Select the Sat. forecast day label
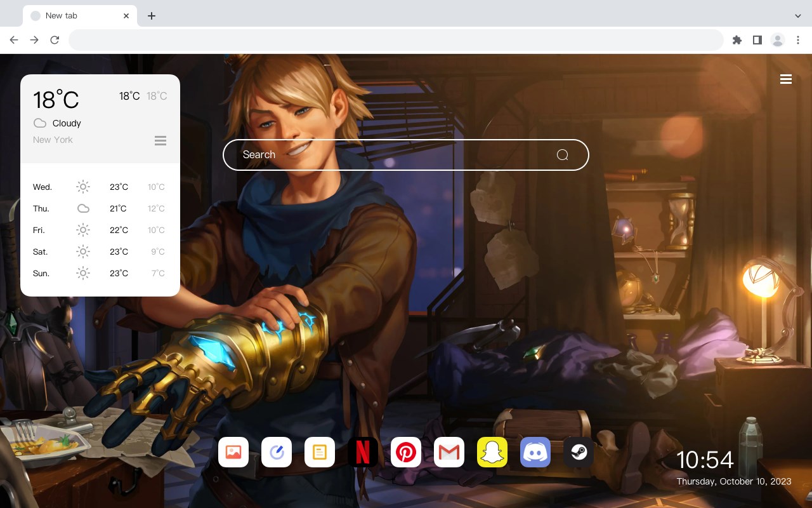Viewport: 812px width, 508px height. coord(41,251)
